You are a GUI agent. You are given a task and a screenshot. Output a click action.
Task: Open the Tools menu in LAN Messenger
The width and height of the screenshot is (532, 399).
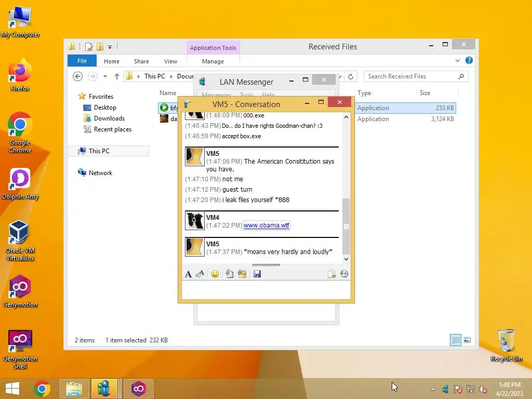[246, 95]
